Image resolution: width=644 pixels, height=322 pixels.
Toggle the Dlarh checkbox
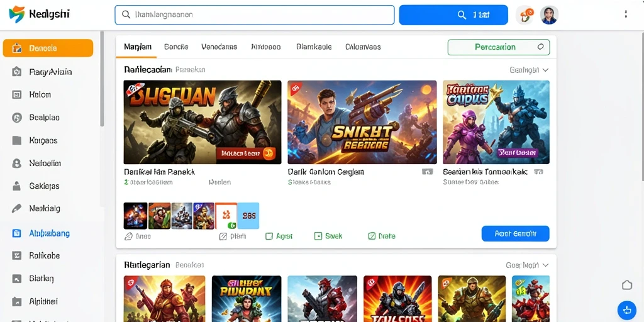pos(223,236)
